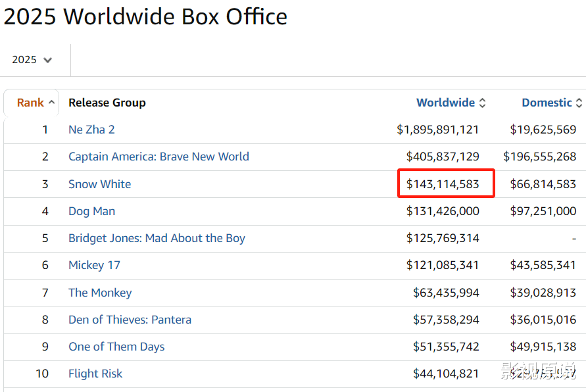Open the One of Them Days link
Image resolution: width=586 pixels, height=392 pixels.
tap(116, 347)
